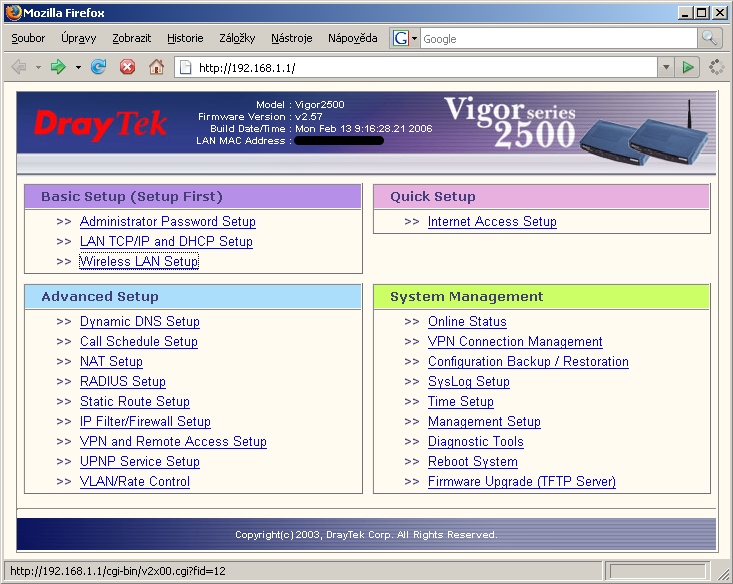733x584 pixels.
Task: Expand the address bar URL history dropdown
Action: (666, 67)
